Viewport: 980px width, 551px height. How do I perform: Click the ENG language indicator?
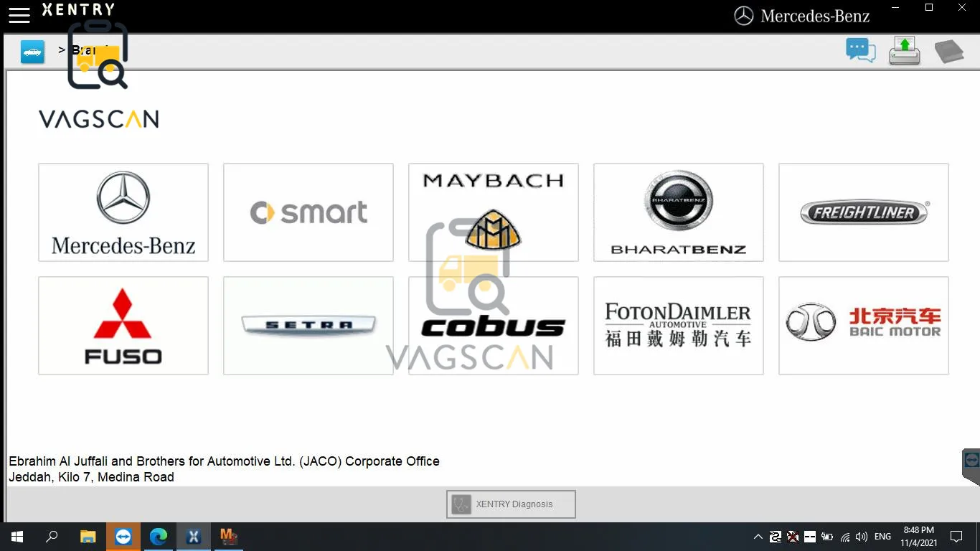pyautogui.click(x=883, y=537)
